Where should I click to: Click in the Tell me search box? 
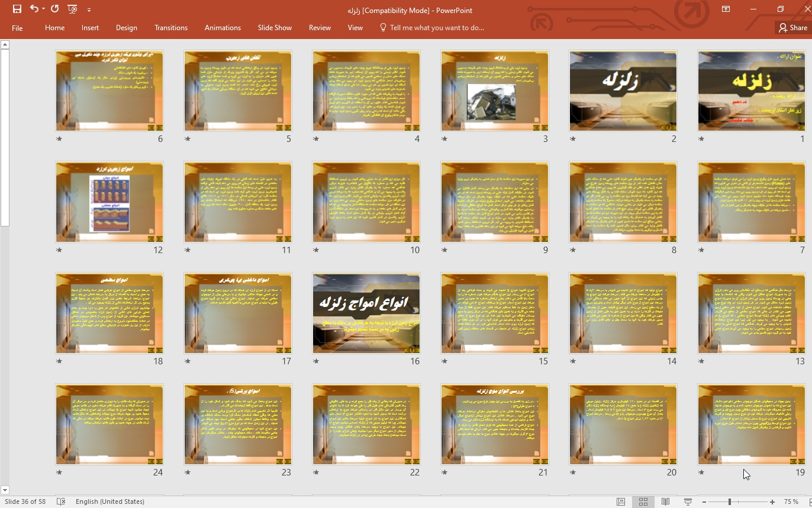437,28
